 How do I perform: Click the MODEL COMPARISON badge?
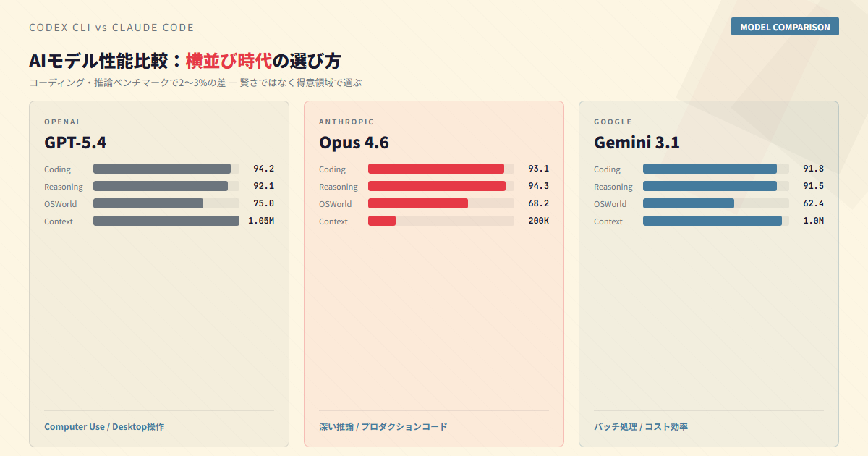[785, 27]
